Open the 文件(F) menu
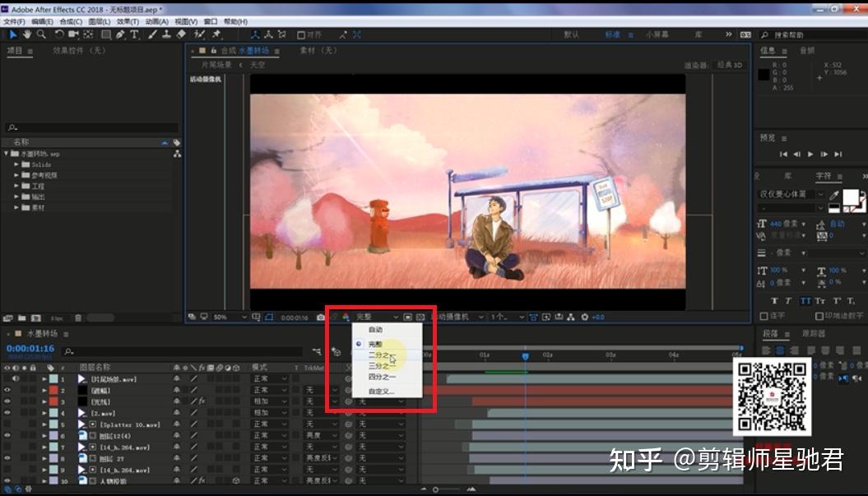This screenshot has width=868, height=496. pyautogui.click(x=14, y=21)
